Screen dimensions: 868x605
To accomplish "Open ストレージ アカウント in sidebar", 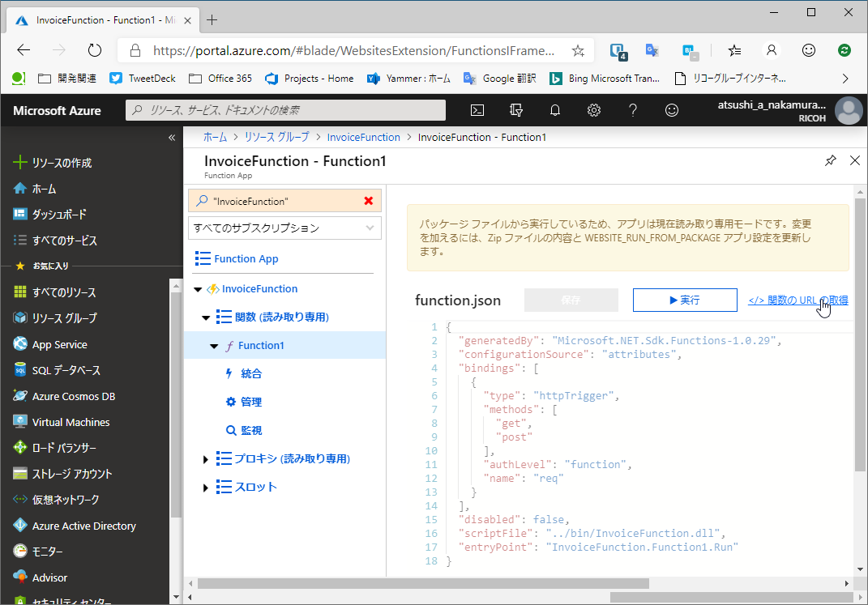I will 62,474.
